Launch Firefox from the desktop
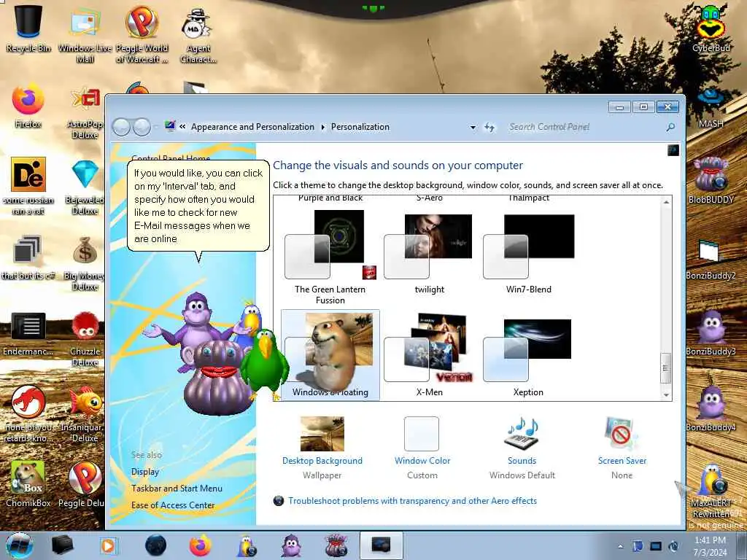This screenshot has height=560, width=747. coord(28,107)
